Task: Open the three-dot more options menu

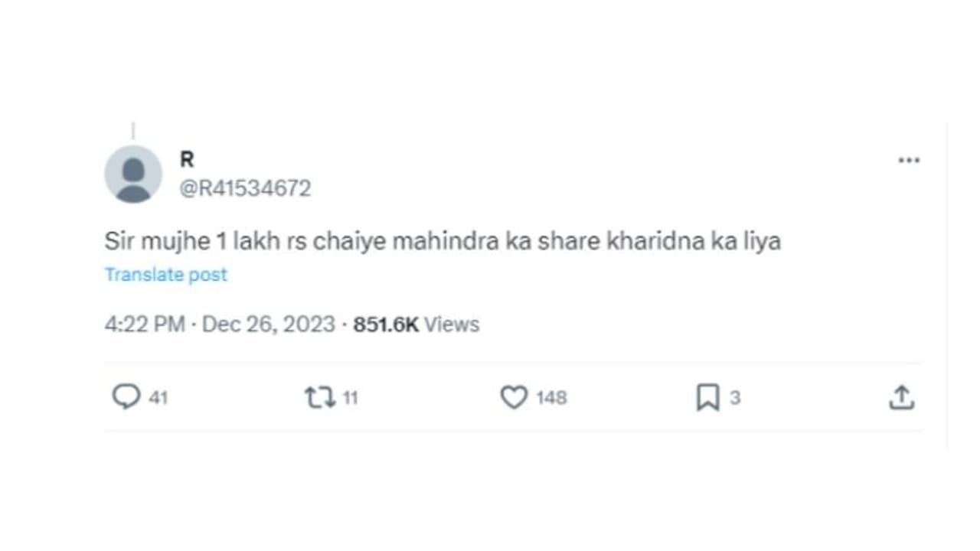Action: click(x=909, y=161)
